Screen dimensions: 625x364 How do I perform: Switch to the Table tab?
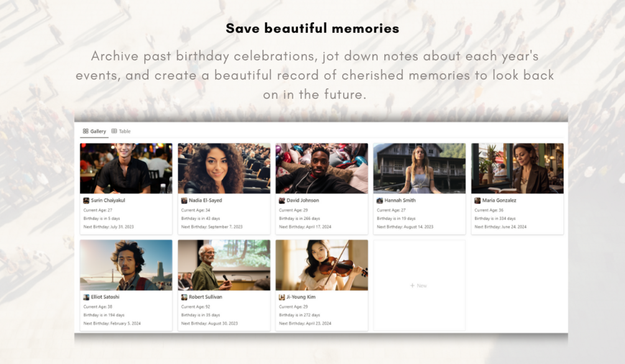[x=121, y=131]
